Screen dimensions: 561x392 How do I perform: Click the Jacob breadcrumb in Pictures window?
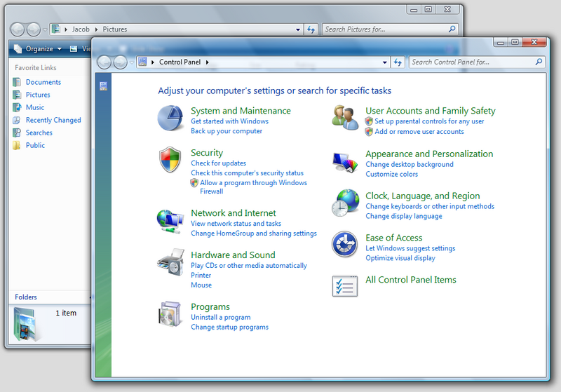pos(81,29)
